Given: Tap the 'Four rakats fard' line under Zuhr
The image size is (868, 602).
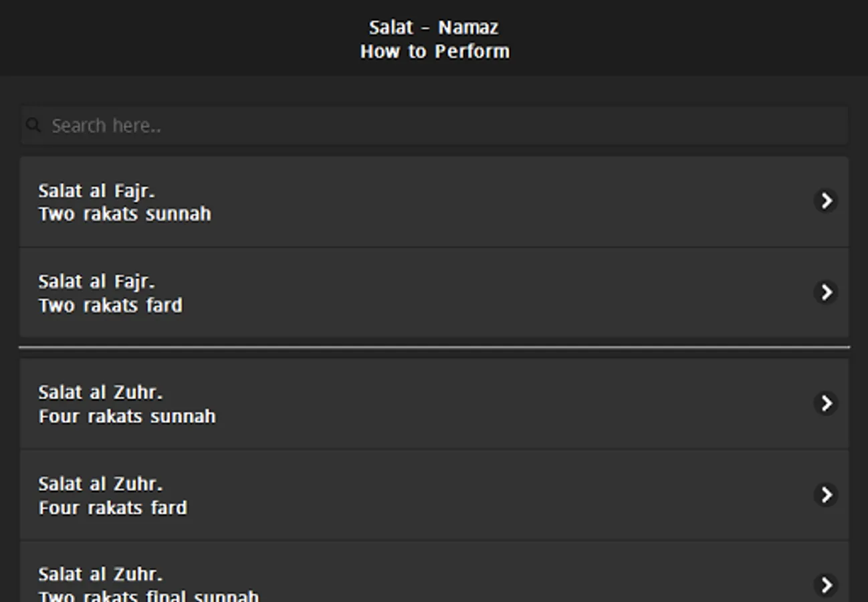Looking at the screenshot, I should pyautogui.click(x=112, y=508).
